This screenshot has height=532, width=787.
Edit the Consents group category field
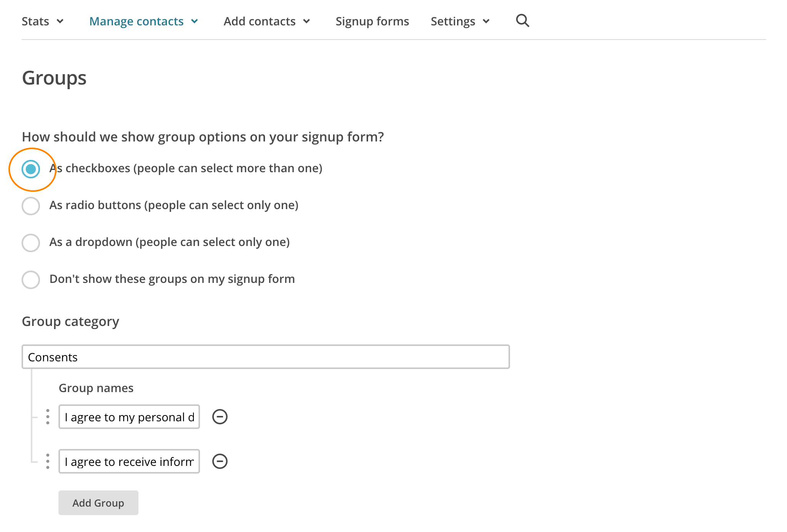[x=265, y=357]
